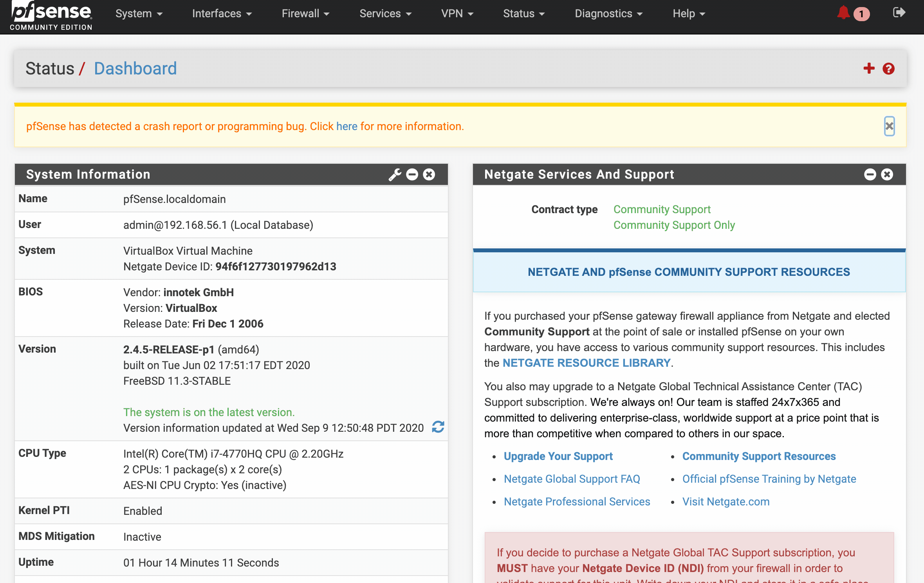Open the red help question mark icon
924x583 pixels.
coord(888,69)
